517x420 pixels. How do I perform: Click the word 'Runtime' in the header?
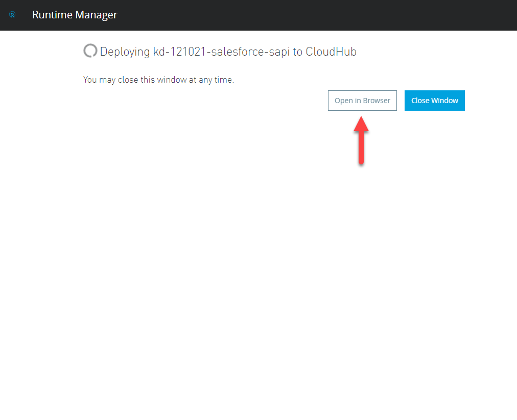(x=52, y=15)
